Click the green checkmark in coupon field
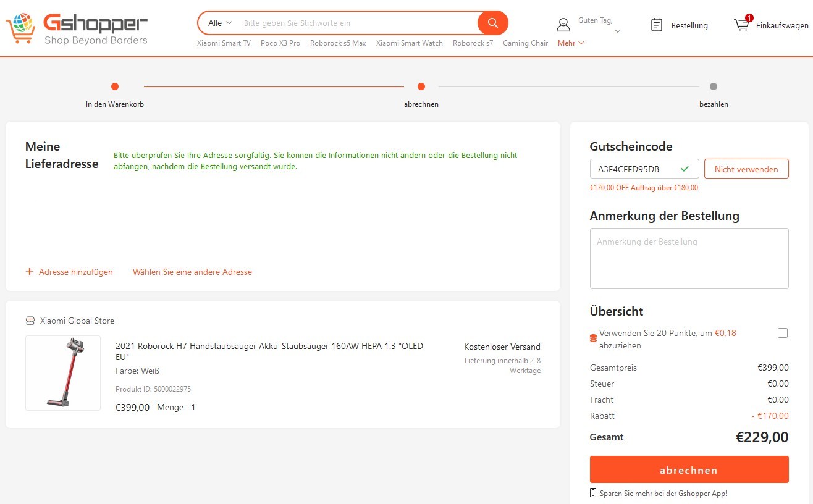Image resolution: width=813 pixels, height=504 pixels. tap(685, 169)
